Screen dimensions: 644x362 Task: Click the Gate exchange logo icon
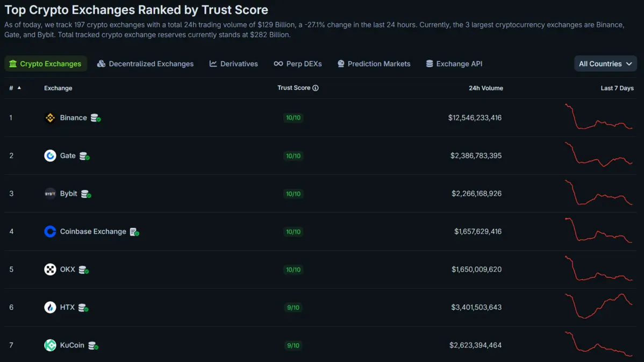click(50, 156)
